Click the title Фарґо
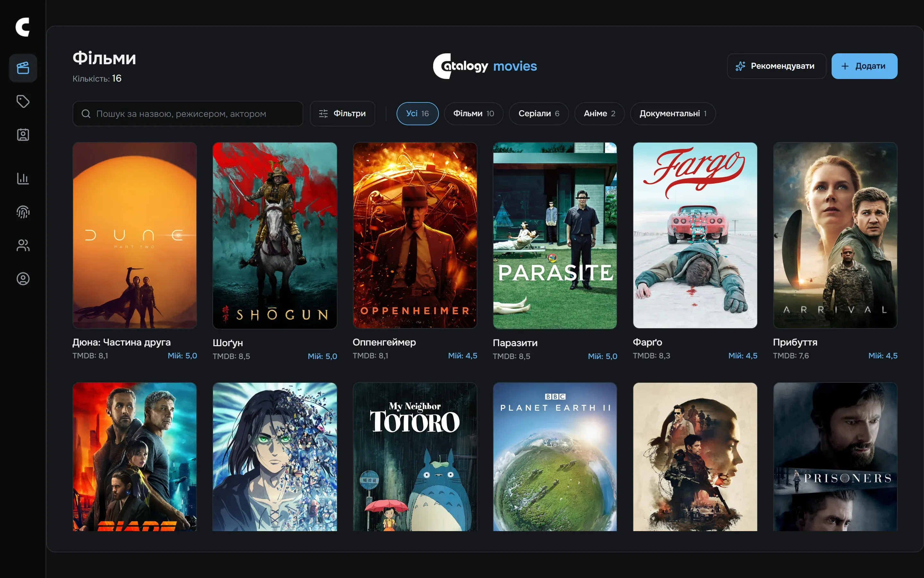 click(647, 342)
